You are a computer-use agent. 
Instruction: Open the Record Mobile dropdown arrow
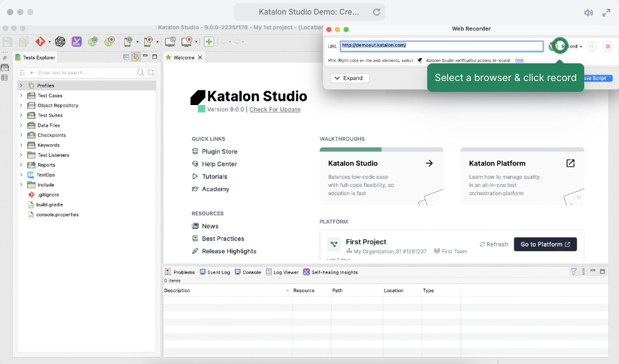coord(157,42)
